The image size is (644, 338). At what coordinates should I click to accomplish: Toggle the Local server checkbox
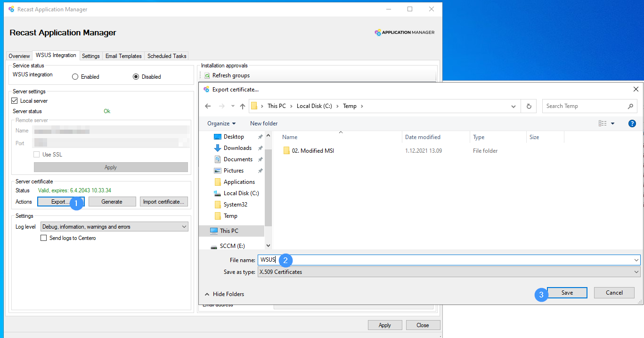click(15, 101)
